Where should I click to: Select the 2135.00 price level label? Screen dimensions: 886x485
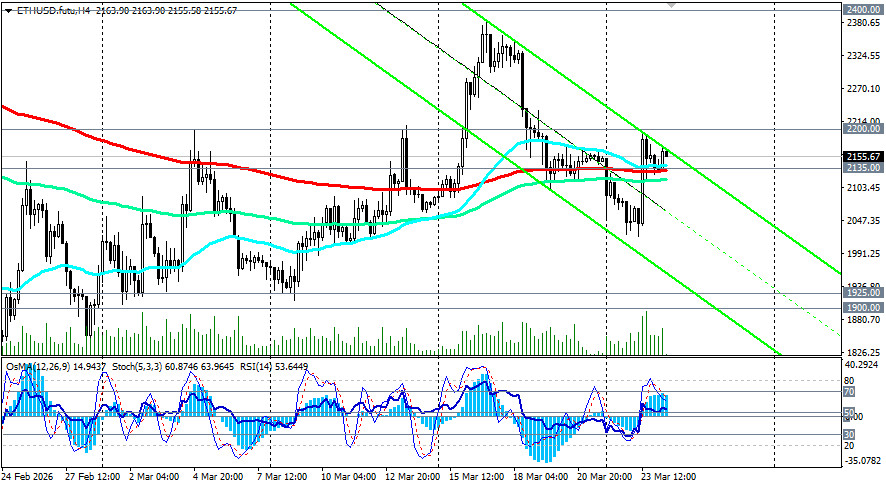point(862,168)
